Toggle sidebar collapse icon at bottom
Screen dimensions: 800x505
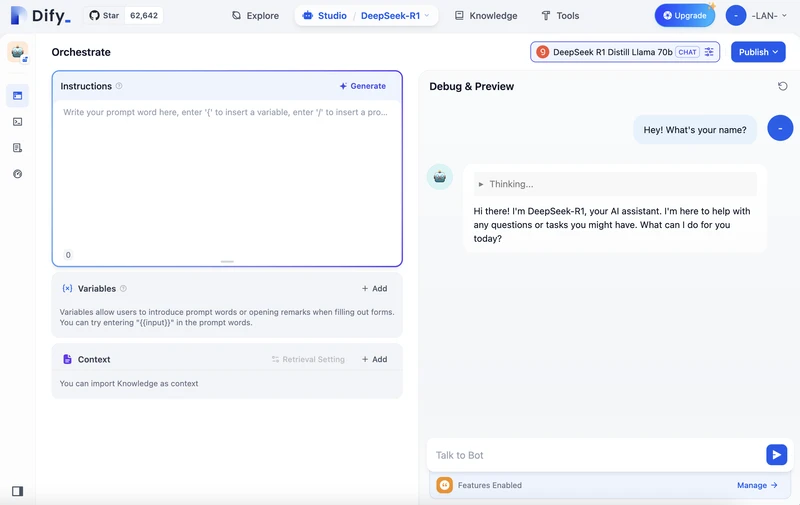tap(17, 491)
